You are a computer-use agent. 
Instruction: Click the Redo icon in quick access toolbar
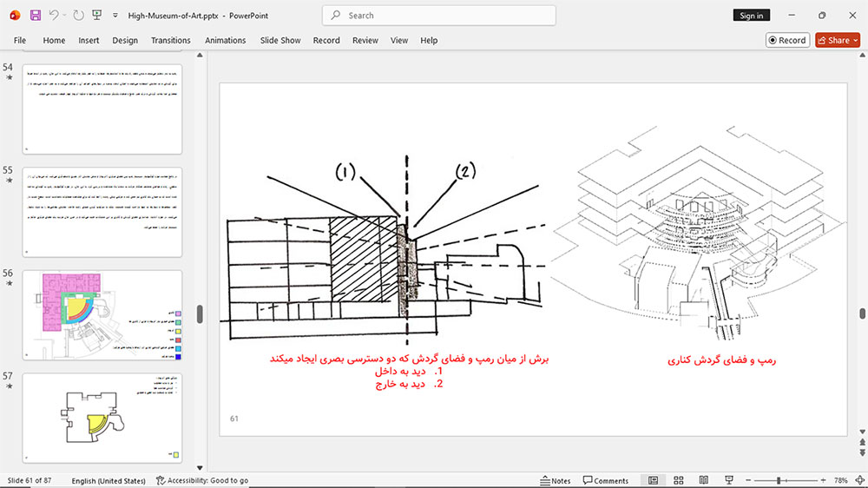tap(79, 16)
